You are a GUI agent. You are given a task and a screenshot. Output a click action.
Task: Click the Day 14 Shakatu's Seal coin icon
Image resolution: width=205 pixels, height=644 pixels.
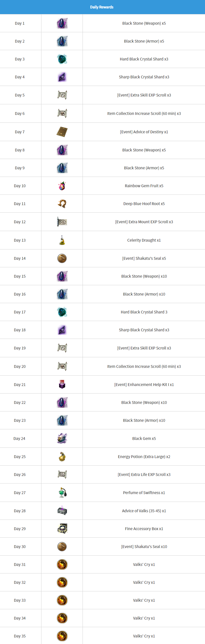pyautogui.click(x=62, y=258)
